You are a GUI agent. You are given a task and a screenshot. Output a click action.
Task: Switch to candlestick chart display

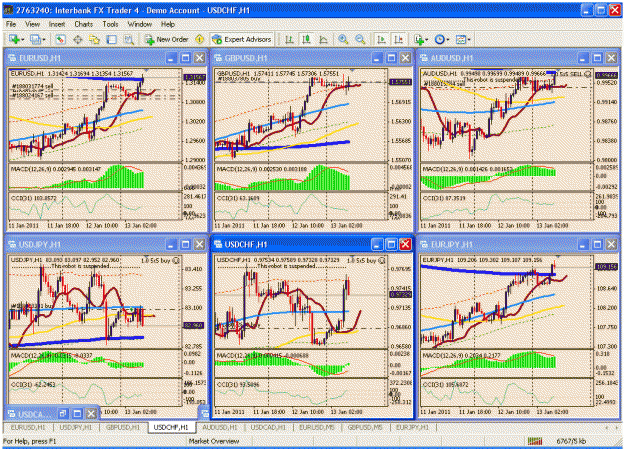[x=306, y=39]
